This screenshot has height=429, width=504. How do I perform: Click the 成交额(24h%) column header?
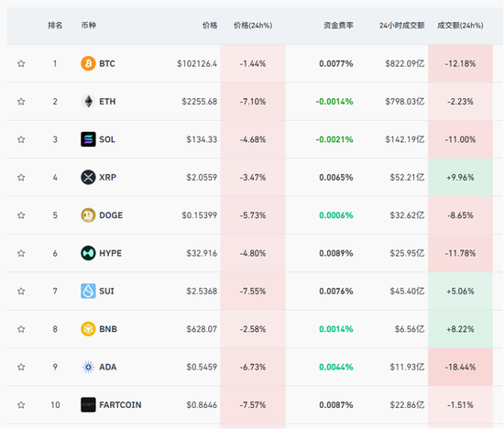[x=460, y=26]
